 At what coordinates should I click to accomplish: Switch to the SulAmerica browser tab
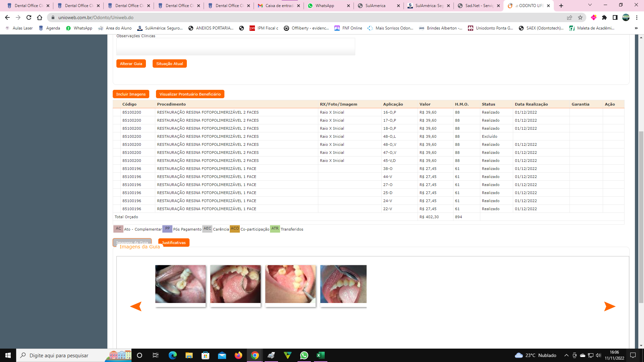(x=375, y=6)
